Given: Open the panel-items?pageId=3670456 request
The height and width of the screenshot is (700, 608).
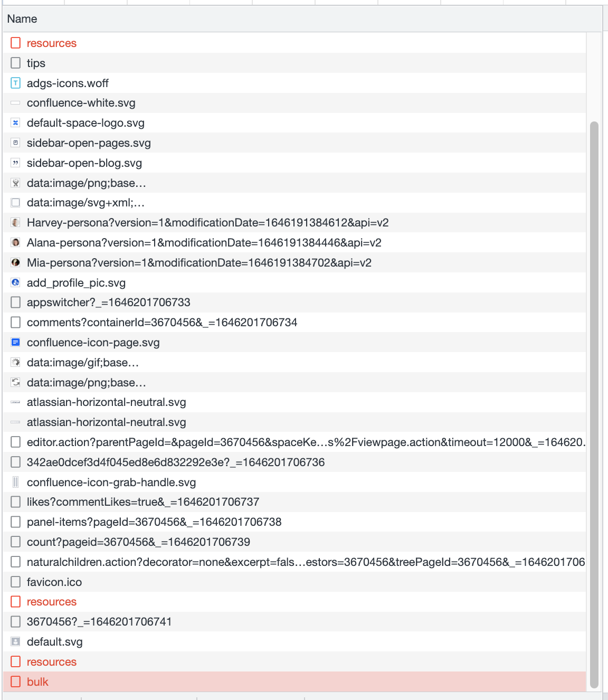Looking at the screenshot, I should (294, 522).
